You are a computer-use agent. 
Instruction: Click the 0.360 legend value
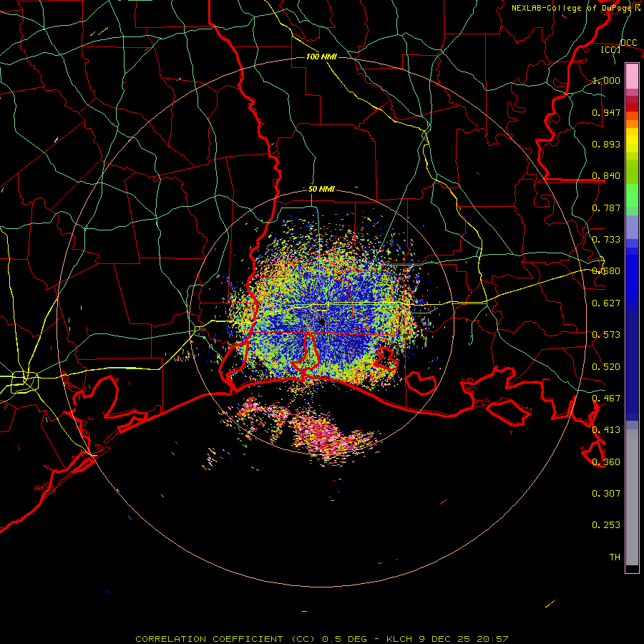point(606,462)
